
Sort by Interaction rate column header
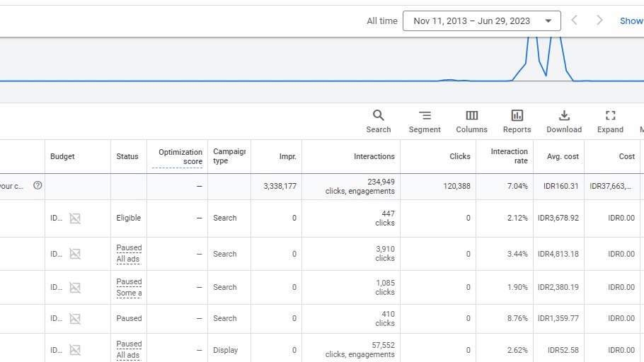point(509,156)
